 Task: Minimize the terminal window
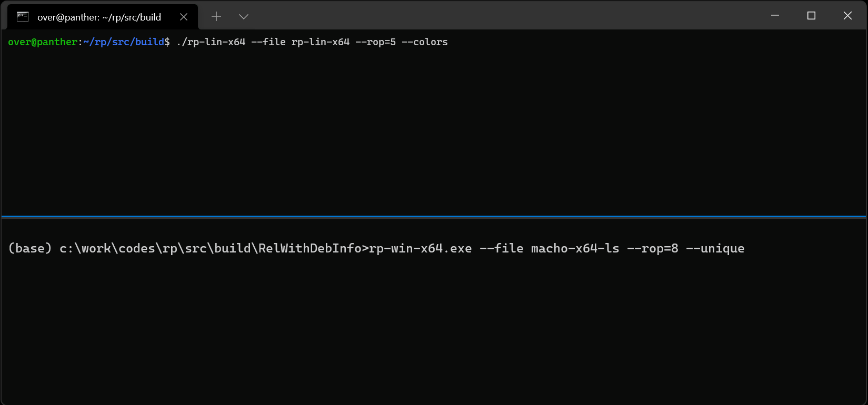pyautogui.click(x=775, y=16)
